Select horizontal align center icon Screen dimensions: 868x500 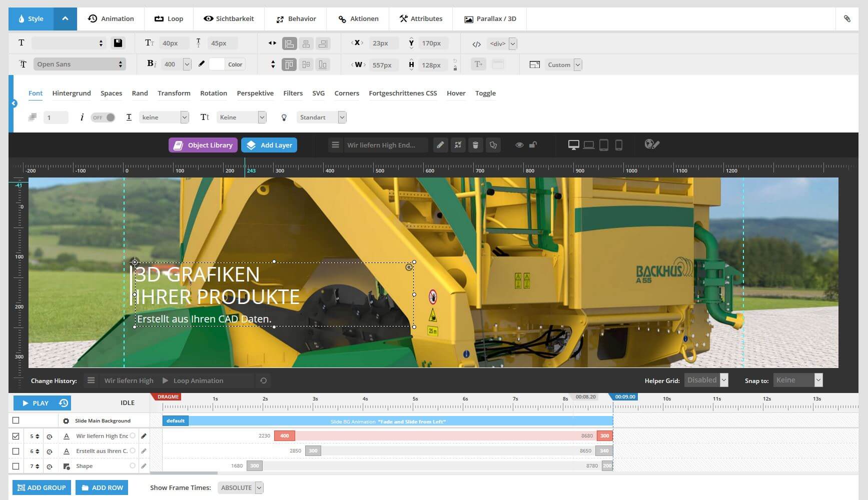[x=306, y=43]
